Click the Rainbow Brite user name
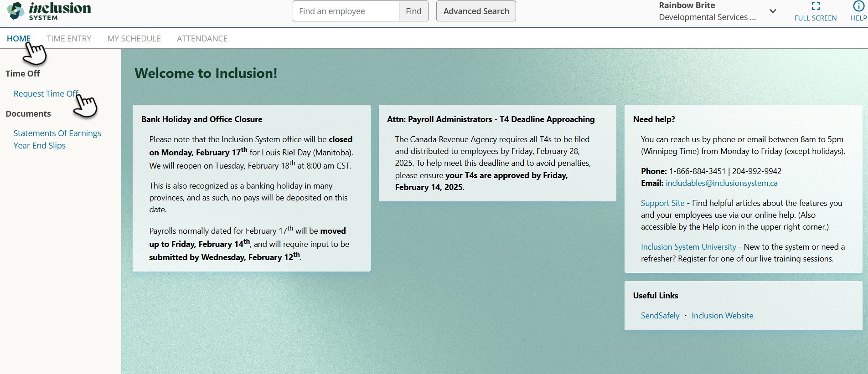 [687, 5]
